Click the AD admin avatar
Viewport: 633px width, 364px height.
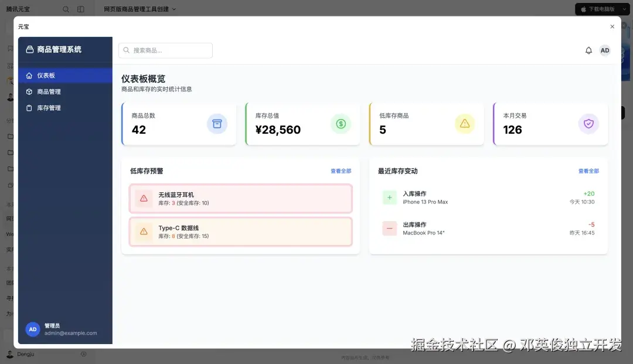605,50
